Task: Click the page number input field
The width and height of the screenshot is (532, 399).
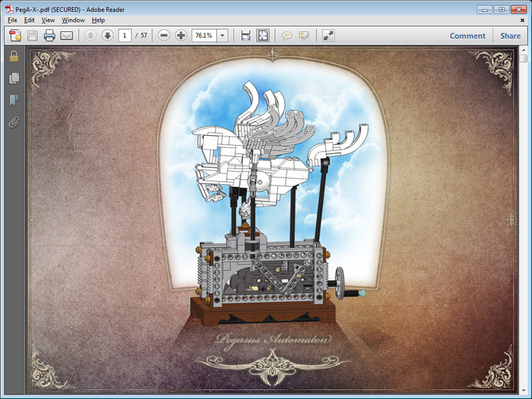Action: [x=124, y=36]
